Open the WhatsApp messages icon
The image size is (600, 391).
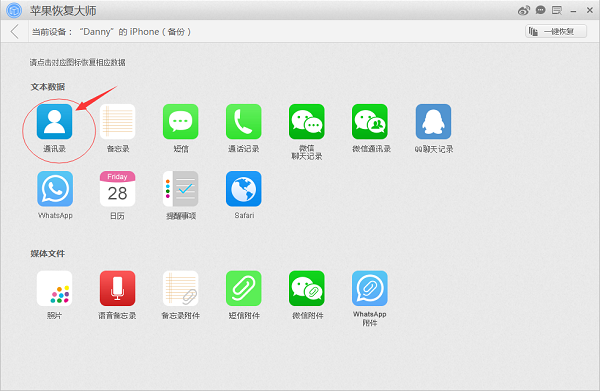[55, 189]
